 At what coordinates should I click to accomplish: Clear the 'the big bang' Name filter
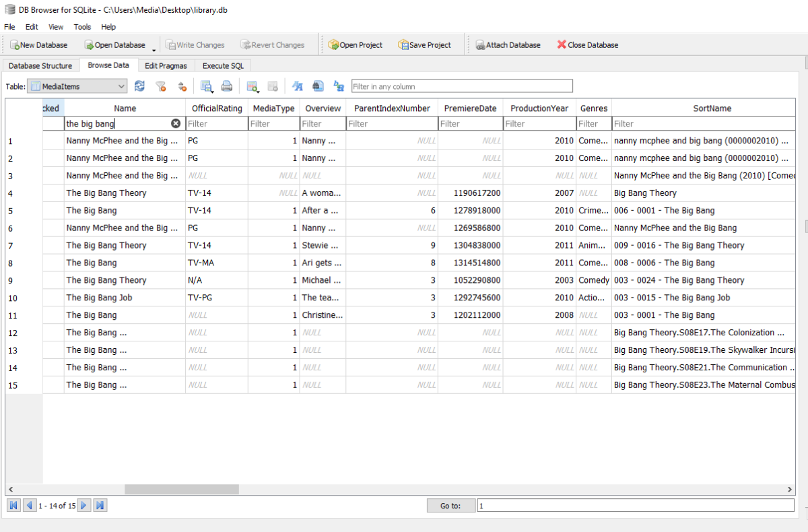176,124
